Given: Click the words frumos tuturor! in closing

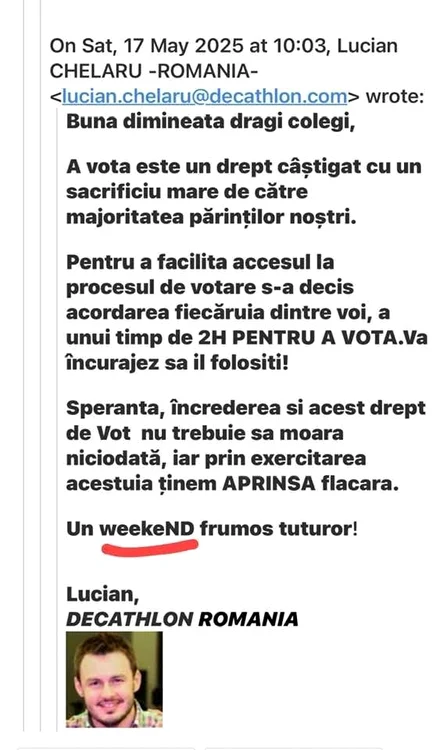Looking at the screenshot, I should click(278, 529).
